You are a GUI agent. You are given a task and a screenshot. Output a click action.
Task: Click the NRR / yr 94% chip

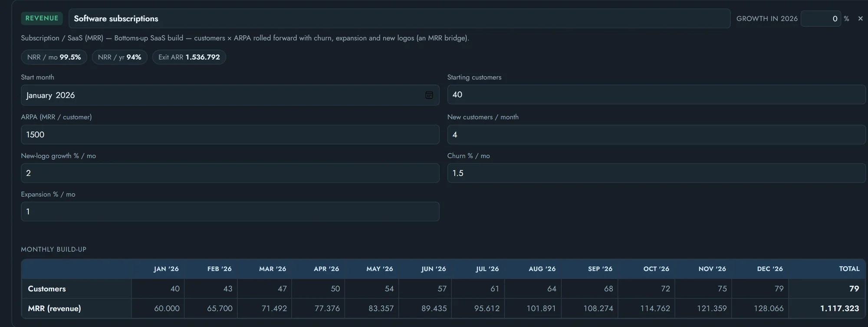point(119,57)
